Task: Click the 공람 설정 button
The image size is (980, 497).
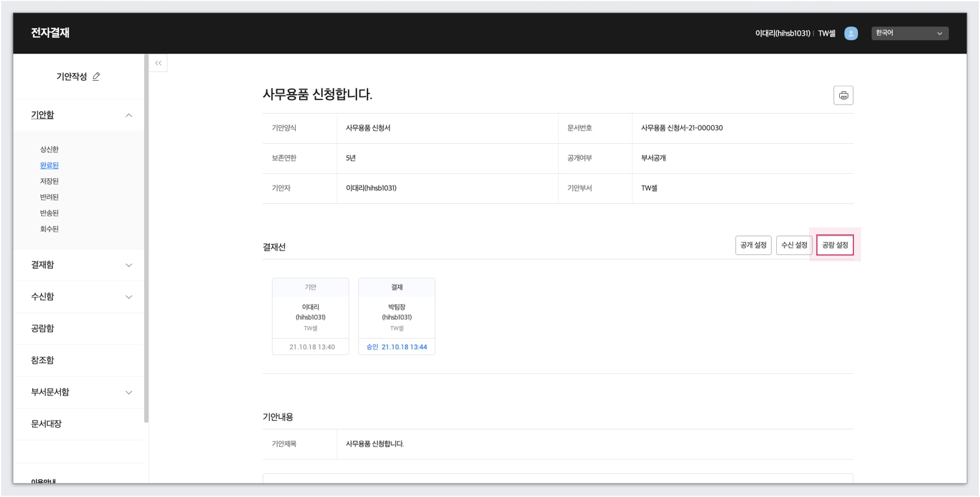Action: [835, 245]
